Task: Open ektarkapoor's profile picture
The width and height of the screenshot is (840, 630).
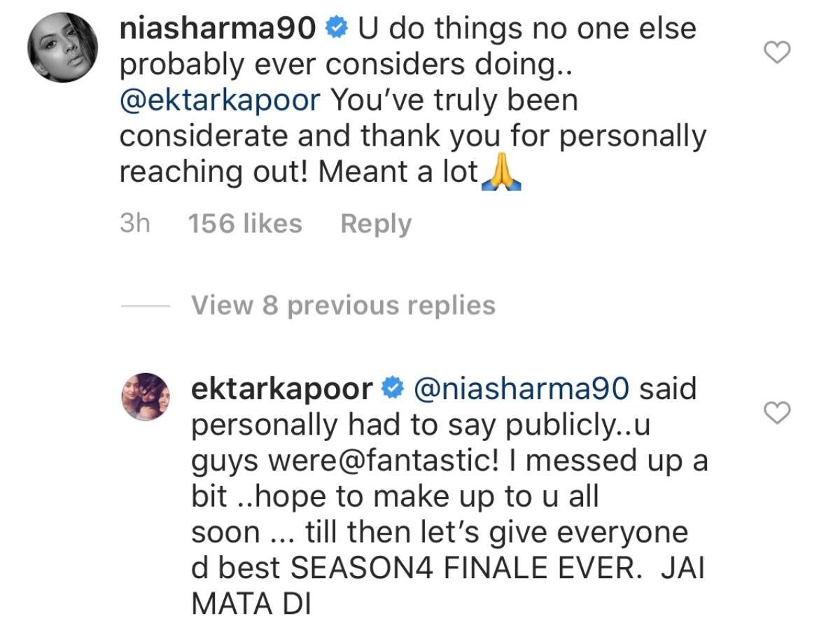Action: [146, 396]
